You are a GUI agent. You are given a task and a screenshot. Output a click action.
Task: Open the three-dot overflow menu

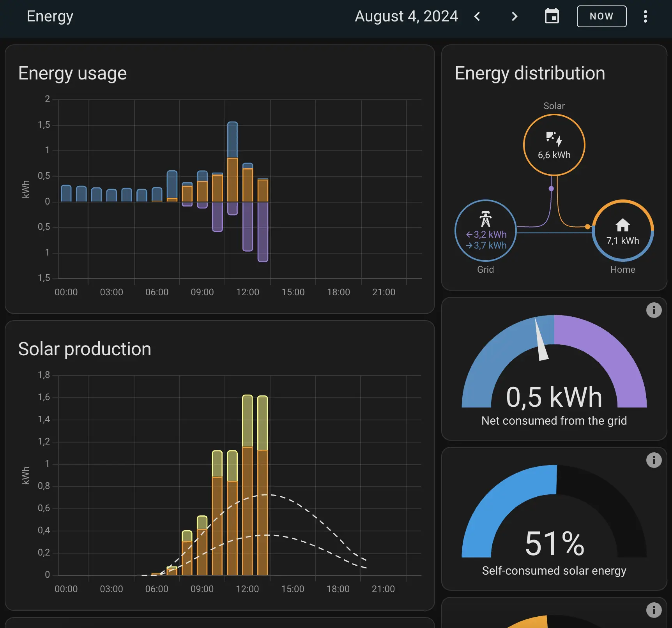(645, 16)
